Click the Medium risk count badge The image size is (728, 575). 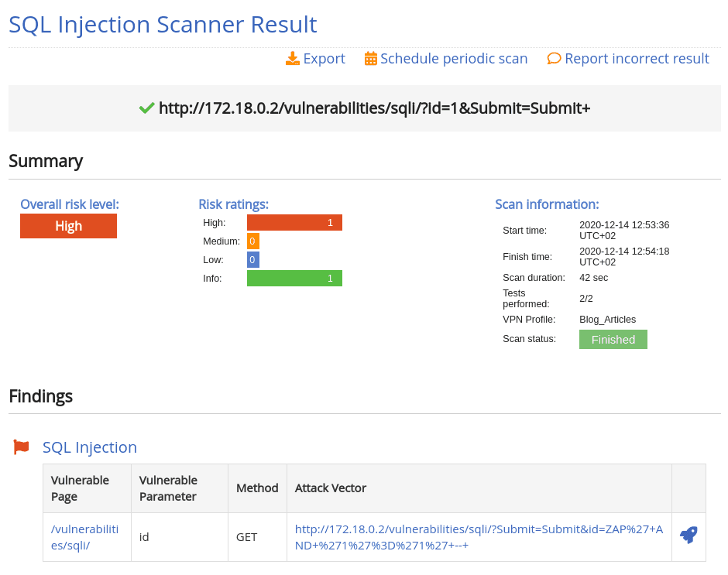pos(252,241)
